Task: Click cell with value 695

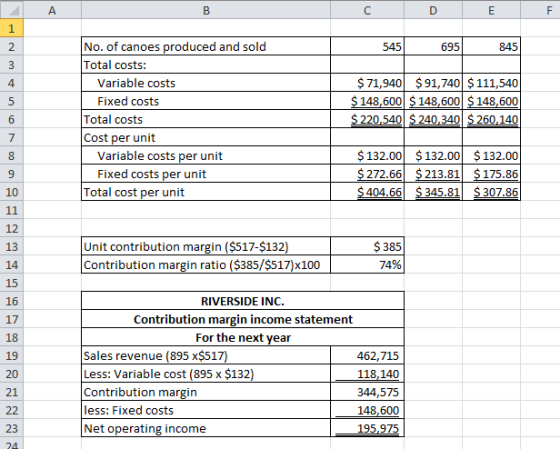Action: [x=433, y=46]
